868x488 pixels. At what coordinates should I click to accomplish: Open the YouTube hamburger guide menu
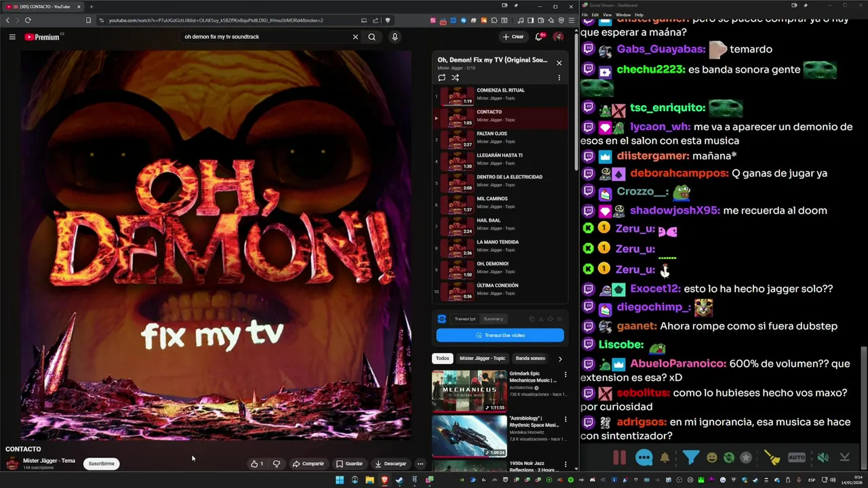tap(12, 37)
